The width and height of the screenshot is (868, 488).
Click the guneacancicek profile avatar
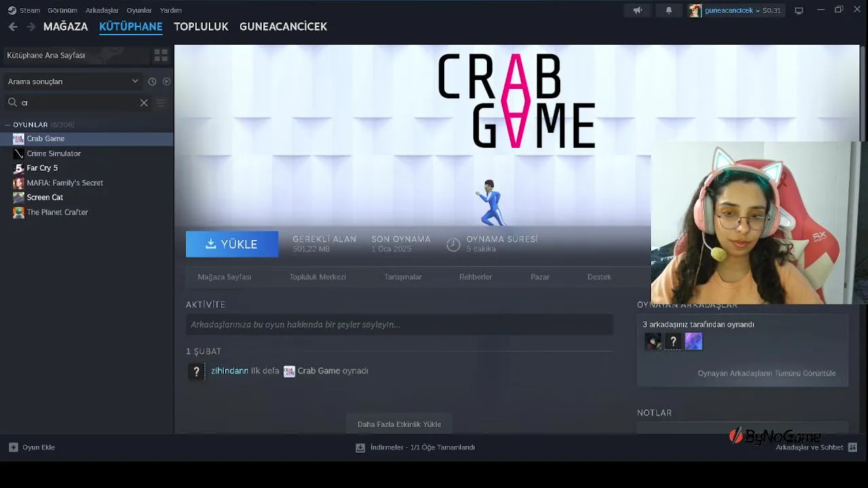(x=695, y=10)
